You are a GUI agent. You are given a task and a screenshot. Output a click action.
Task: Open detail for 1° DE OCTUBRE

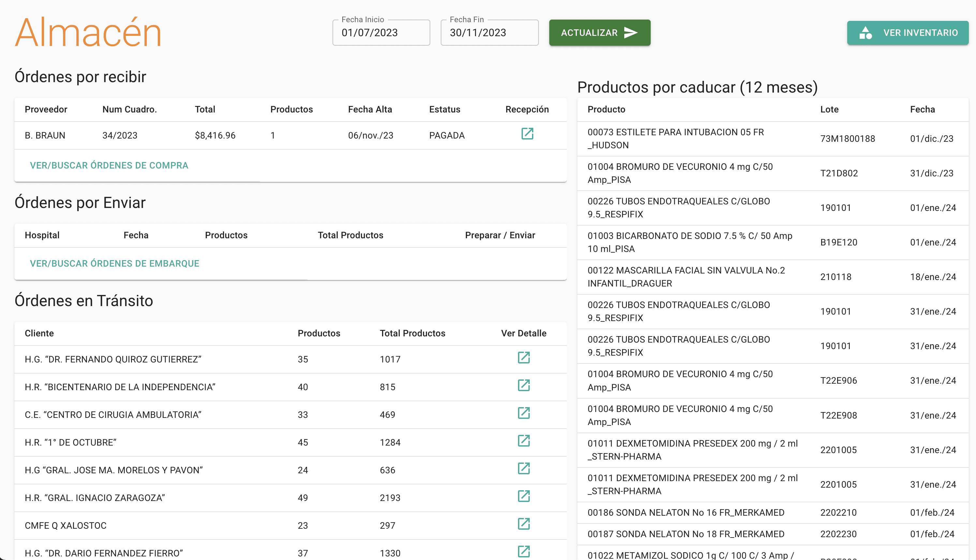point(524,440)
